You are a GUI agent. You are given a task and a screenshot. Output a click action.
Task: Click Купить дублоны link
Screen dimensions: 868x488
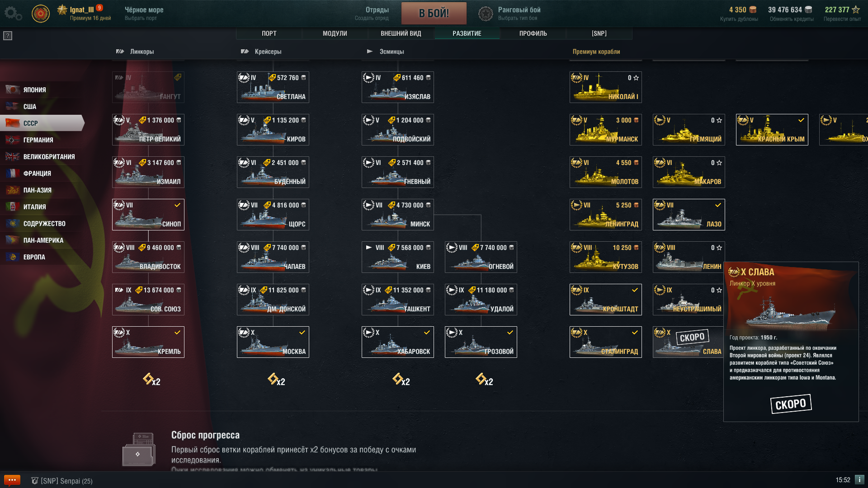tap(739, 19)
